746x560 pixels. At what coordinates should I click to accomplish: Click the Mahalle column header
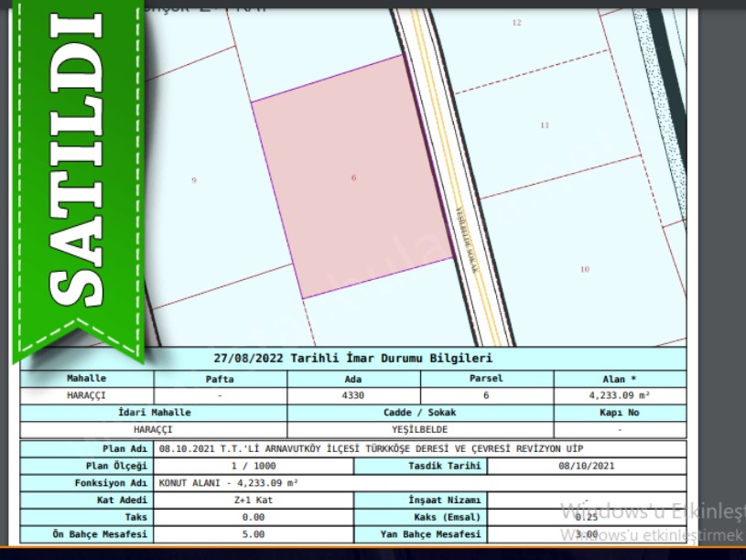(x=87, y=379)
